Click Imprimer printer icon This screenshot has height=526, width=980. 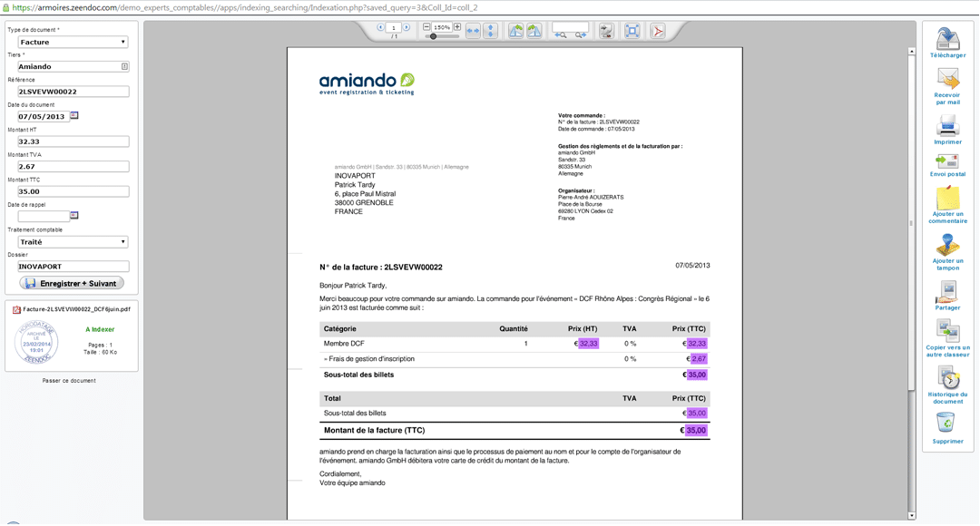948,125
